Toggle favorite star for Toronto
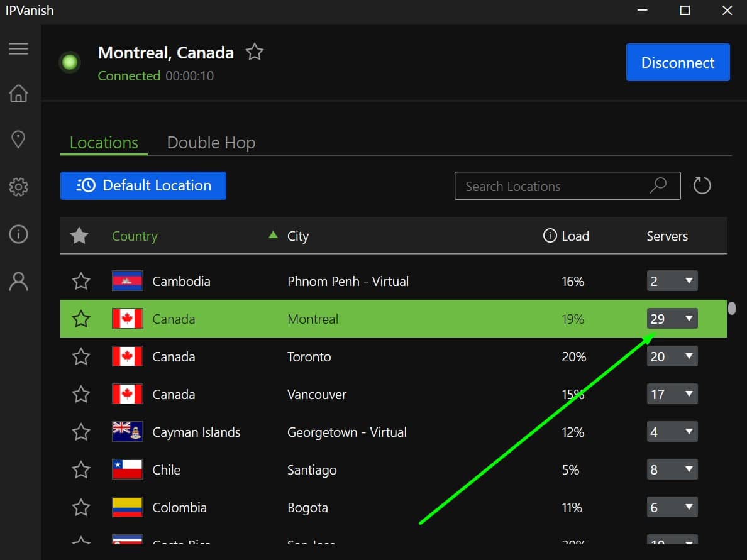 coord(81,356)
